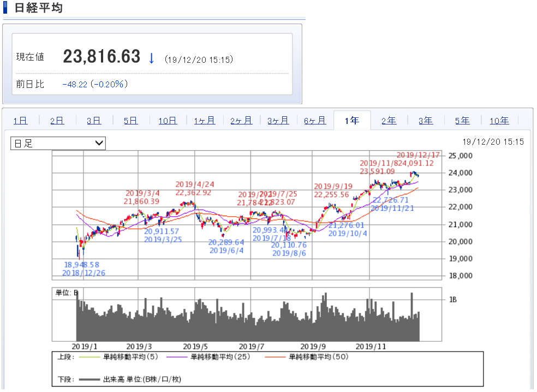Click the 出来高 volume legend entry
The height and width of the screenshot is (392, 537).
click(130, 379)
